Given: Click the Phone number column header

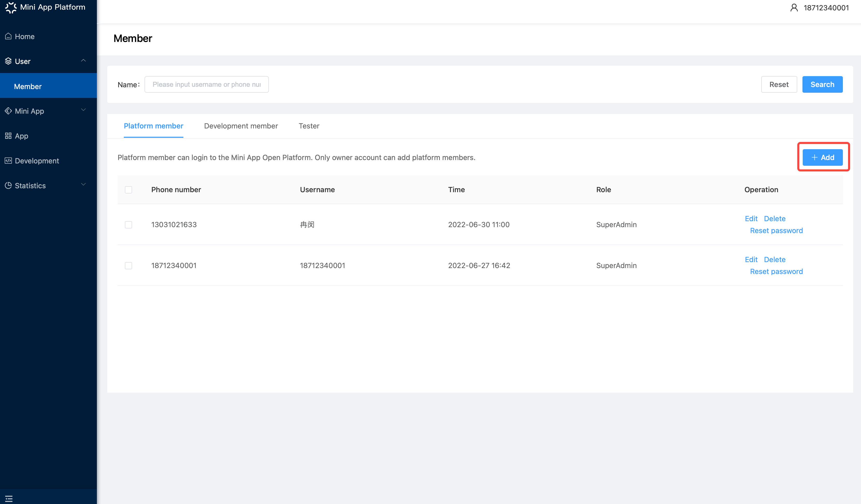Looking at the screenshot, I should [176, 190].
